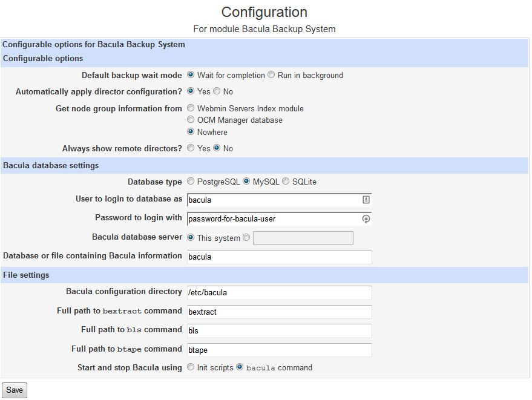Click the Bacula configuration directory label
The width and height of the screenshot is (532, 400).
tap(124, 292)
